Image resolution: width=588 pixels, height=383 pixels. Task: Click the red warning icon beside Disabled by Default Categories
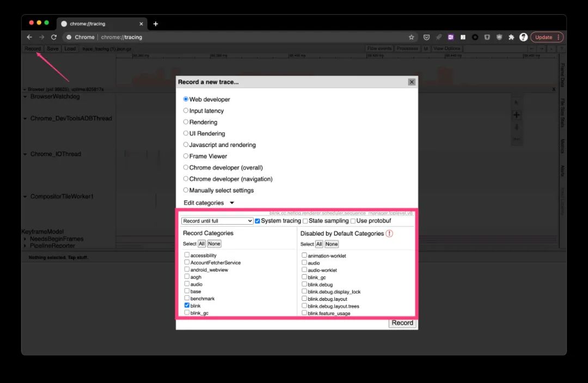point(389,233)
